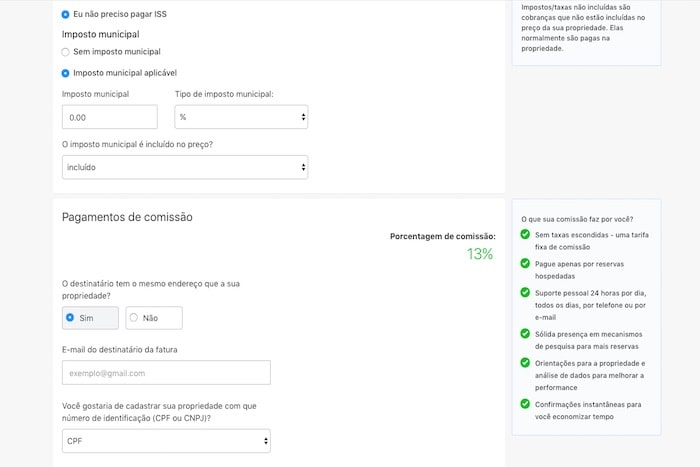700x467 pixels.
Task: Click the green check beside 'Confirmações instantâneas'
Action: click(525, 404)
